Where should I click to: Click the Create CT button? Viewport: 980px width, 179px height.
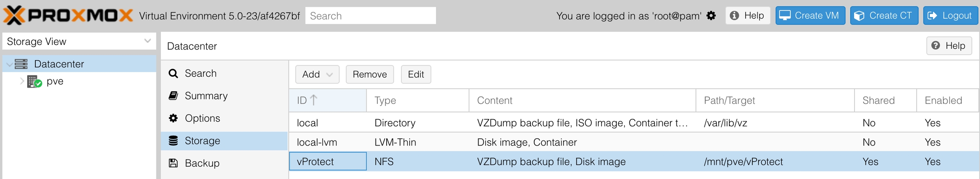click(x=884, y=16)
